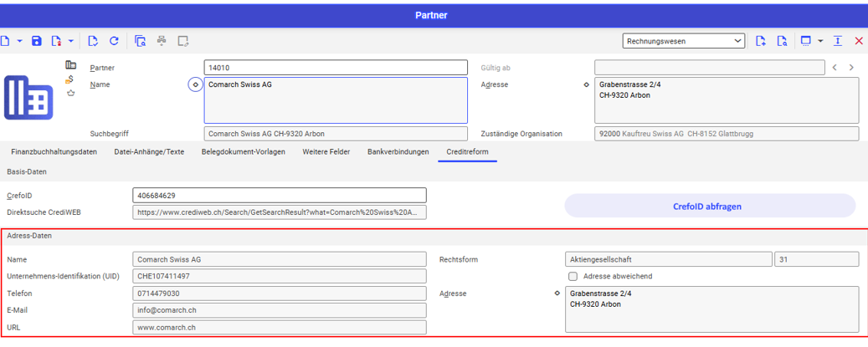This screenshot has height=347, width=868.
Task: Click the Refresh circular arrow icon
Action: click(x=114, y=41)
